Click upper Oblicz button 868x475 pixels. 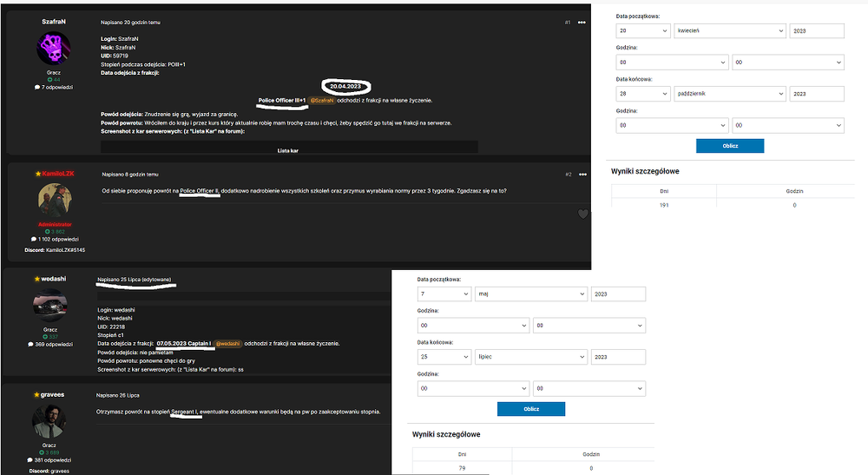click(x=730, y=146)
